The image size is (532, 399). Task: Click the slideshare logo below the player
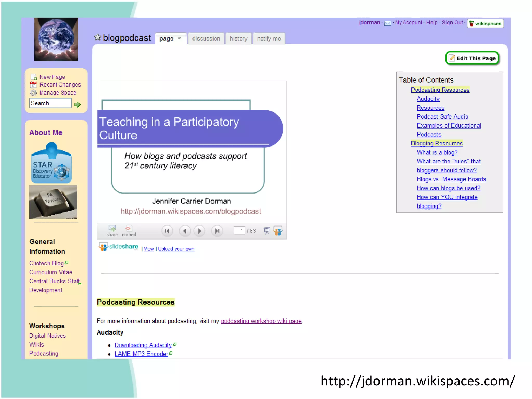(118, 247)
